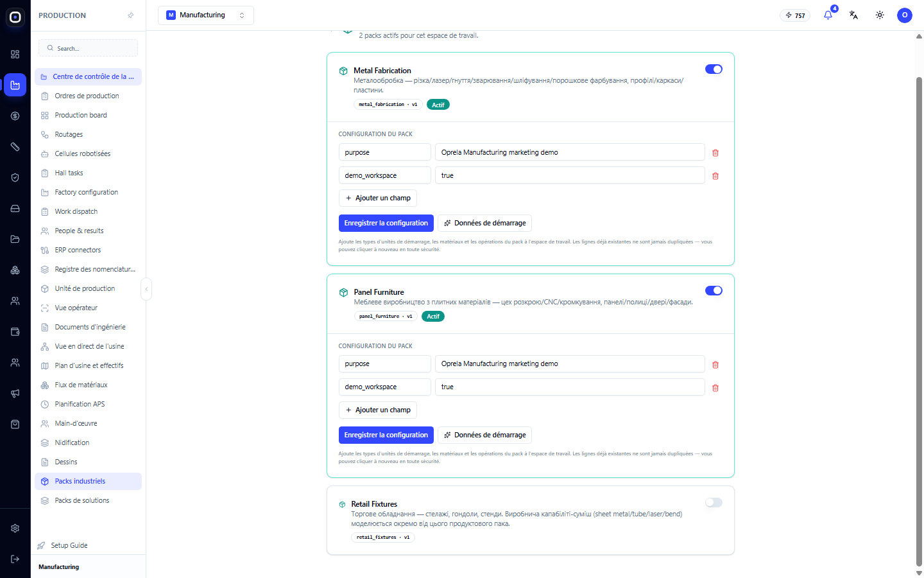Add a field to Panel Furniture config

[378, 410]
